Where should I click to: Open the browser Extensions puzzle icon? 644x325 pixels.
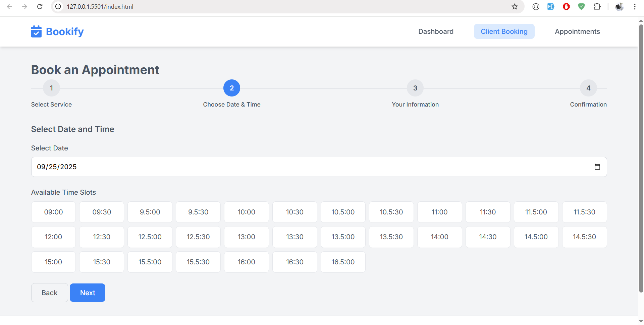[597, 7]
